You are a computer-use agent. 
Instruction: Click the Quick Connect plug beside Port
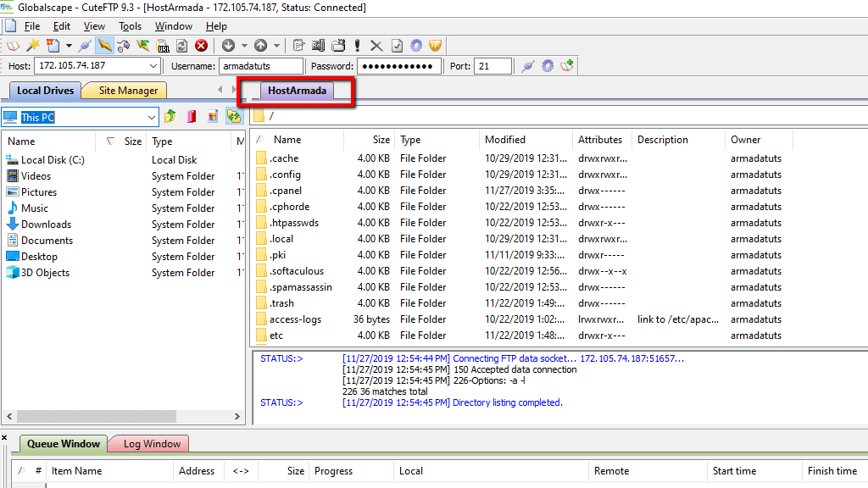point(527,66)
